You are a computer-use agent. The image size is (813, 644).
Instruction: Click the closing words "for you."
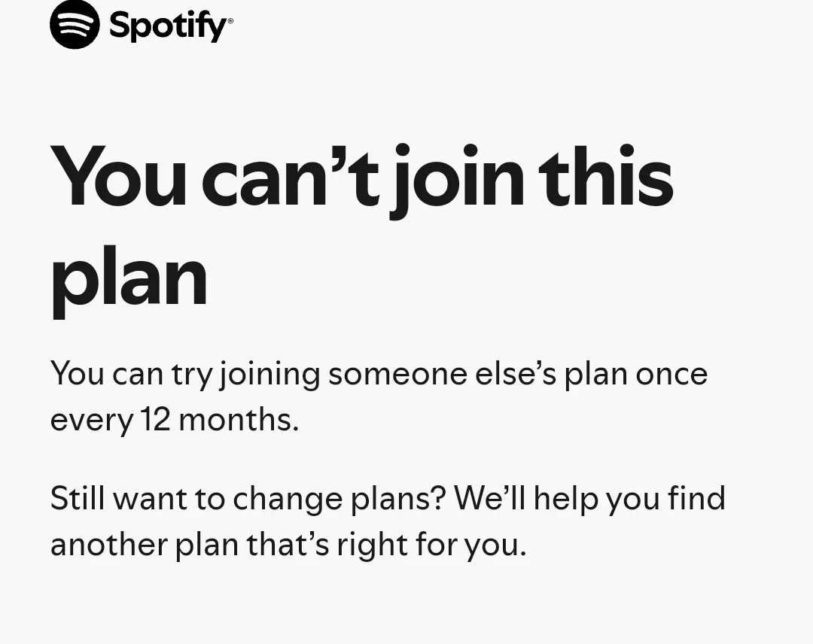(x=470, y=545)
